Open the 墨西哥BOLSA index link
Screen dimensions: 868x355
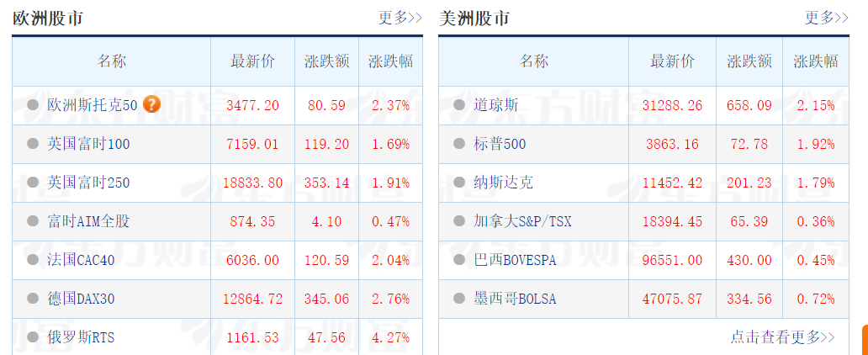tap(515, 299)
